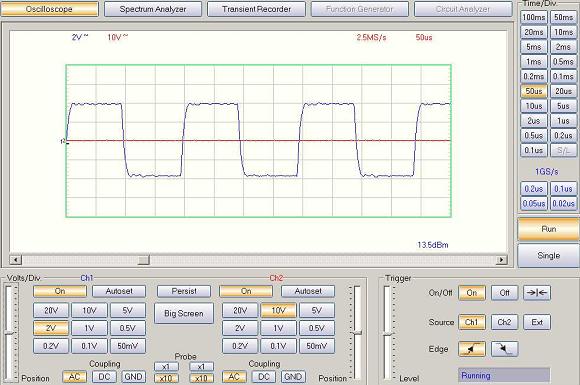Select the 1us time base
The height and width of the screenshot is (385, 580).
point(563,121)
